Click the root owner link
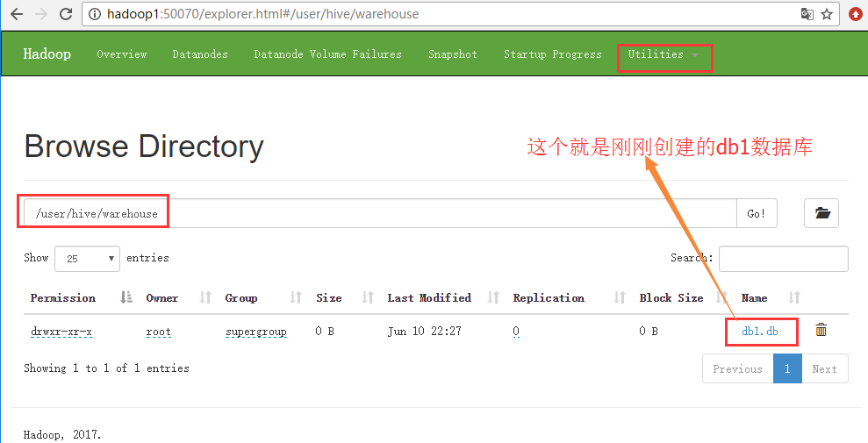Image resolution: width=868 pixels, height=443 pixels. 158,332
